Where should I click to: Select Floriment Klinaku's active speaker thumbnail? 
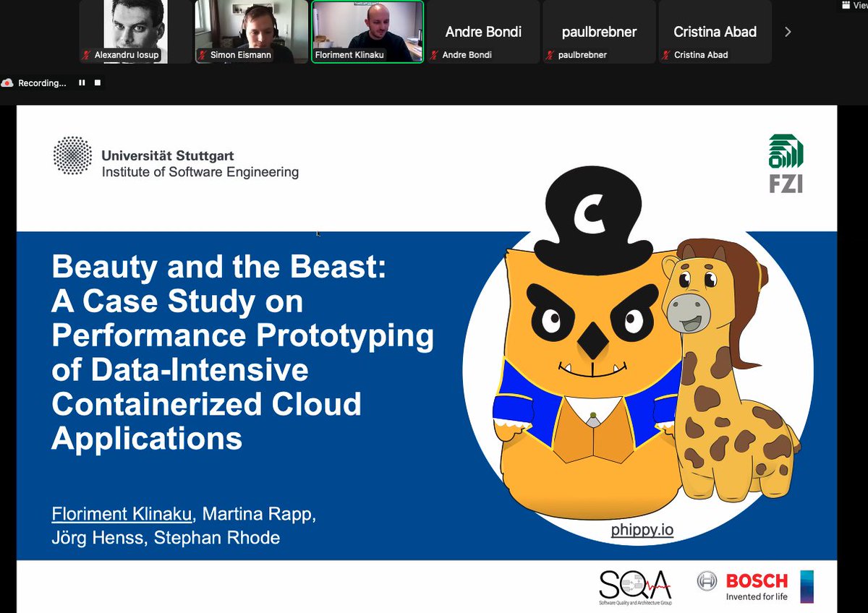click(x=367, y=31)
